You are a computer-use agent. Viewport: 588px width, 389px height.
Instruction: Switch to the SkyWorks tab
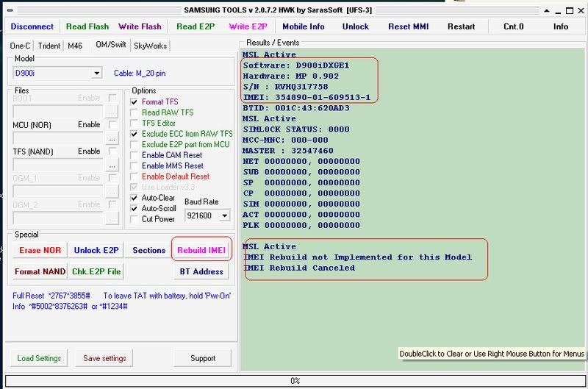coord(151,46)
